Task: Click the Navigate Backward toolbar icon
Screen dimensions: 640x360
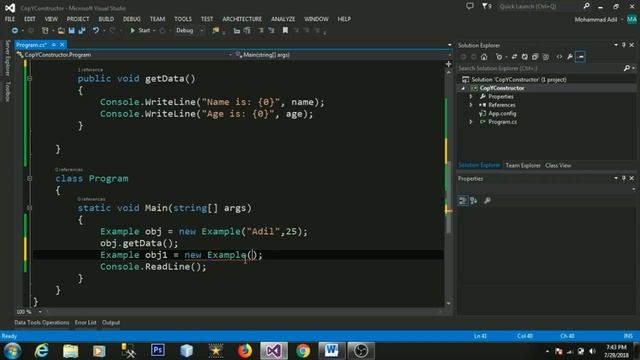Action: coord(14,31)
